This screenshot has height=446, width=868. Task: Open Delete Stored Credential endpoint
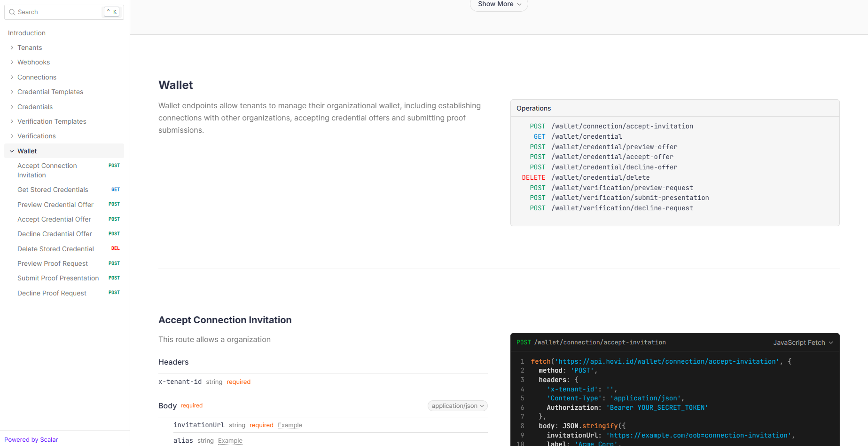(55, 249)
